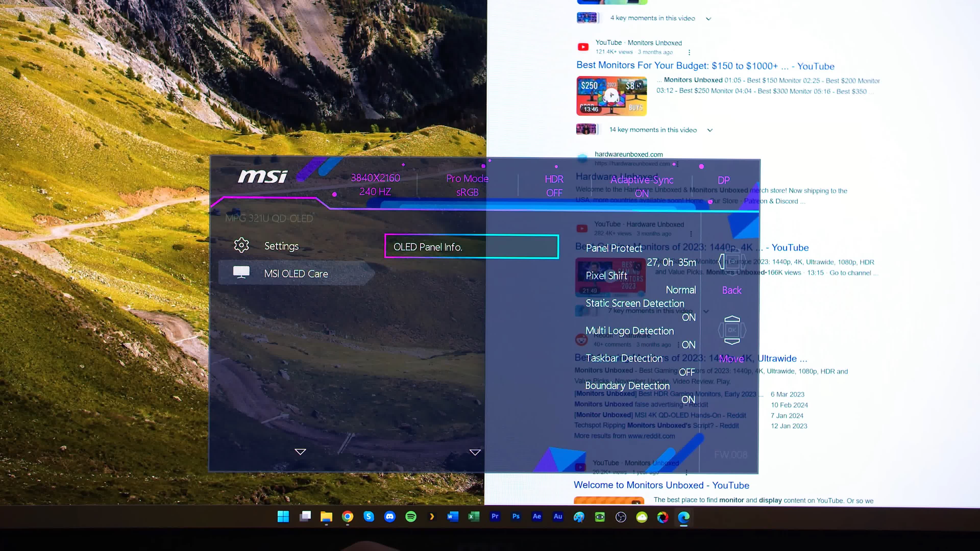Open Adobe Audition taskbar icon
The width and height of the screenshot is (980, 551).
coord(558,516)
